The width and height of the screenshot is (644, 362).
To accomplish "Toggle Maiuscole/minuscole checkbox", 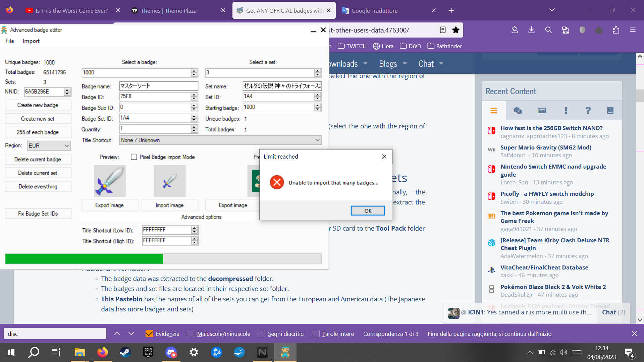I will click(191, 334).
